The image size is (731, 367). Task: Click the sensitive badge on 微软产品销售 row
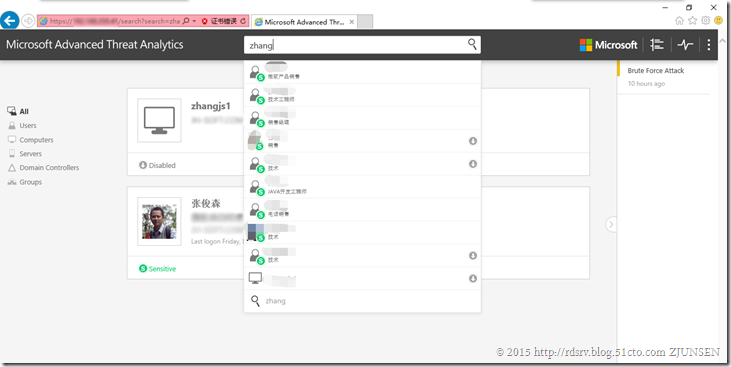click(x=261, y=77)
